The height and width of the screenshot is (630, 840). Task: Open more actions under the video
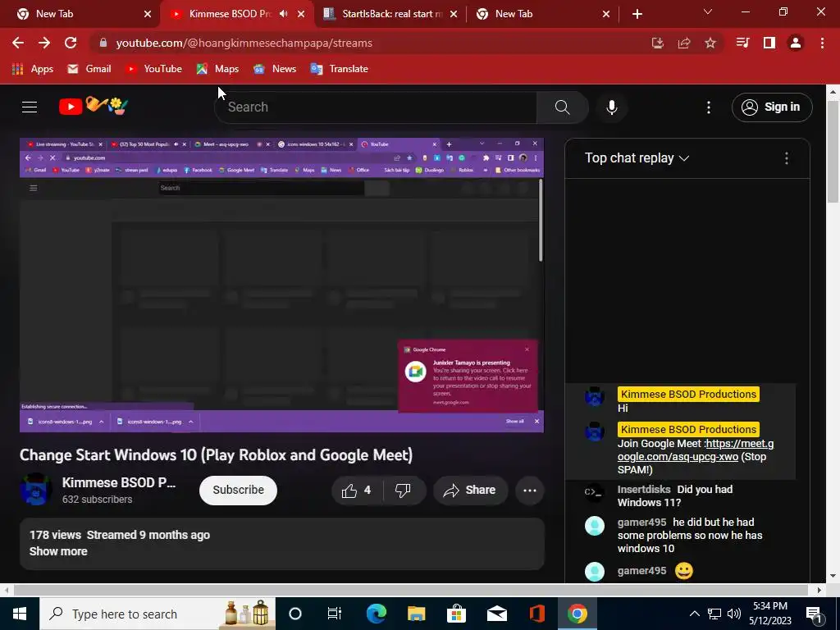tap(529, 491)
